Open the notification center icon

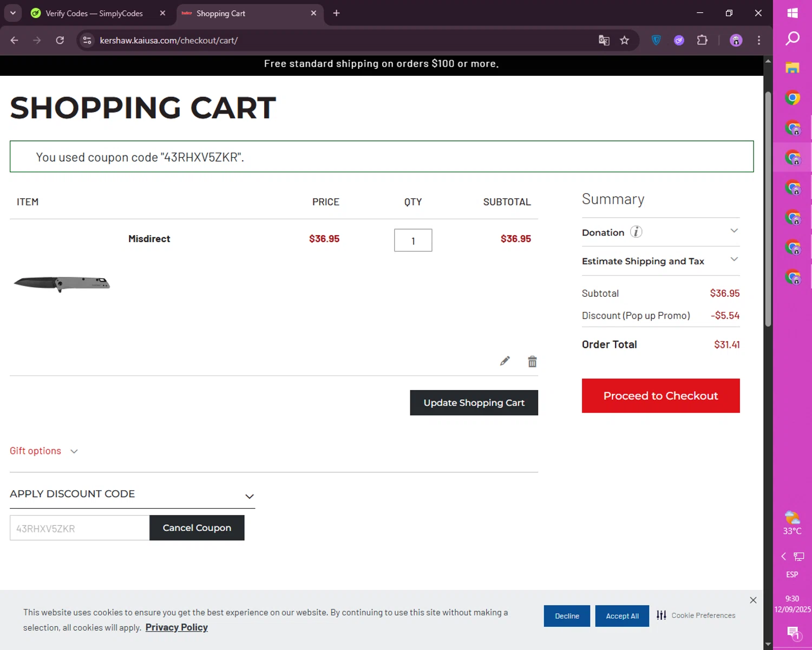point(793,632)
